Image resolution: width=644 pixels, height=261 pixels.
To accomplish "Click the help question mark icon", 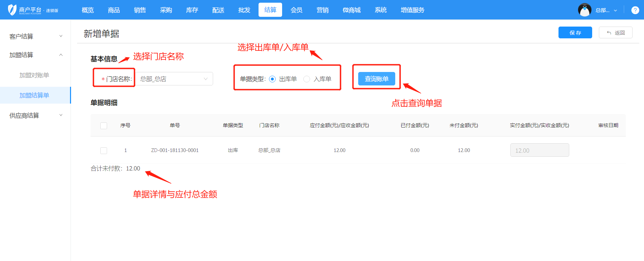I will tap(635, 10).
